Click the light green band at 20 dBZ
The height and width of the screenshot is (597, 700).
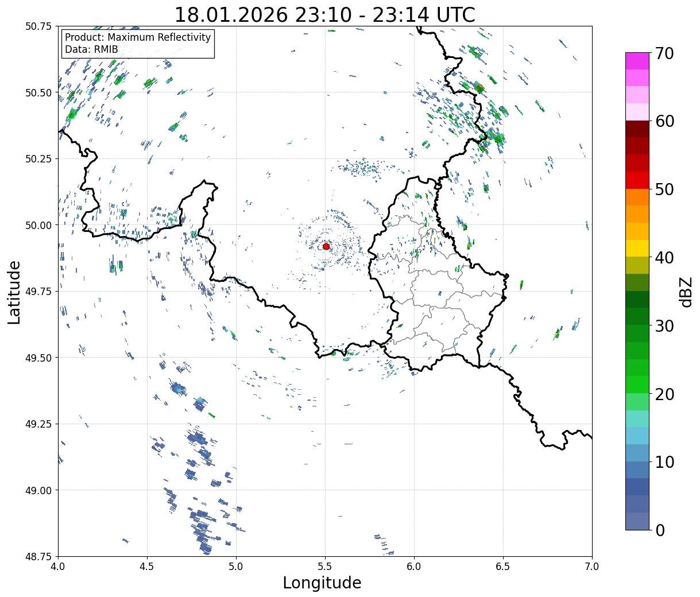pos(637,401)
